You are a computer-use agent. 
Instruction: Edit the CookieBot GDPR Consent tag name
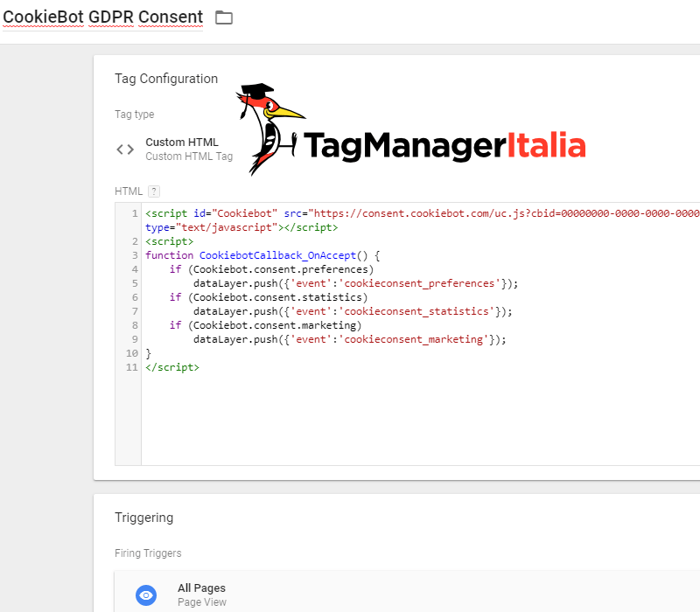[102, 17]
